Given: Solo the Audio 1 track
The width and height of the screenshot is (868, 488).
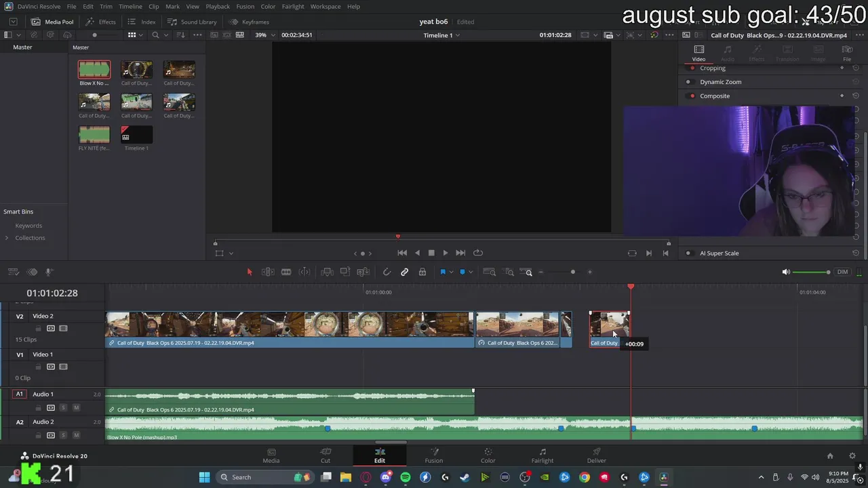Looking at the screenshot, I should [63, 407].
